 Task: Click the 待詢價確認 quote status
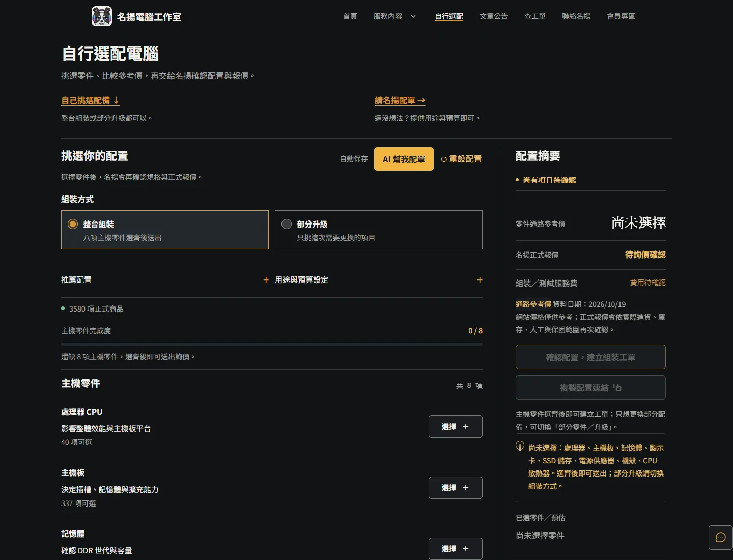point(645,255)
